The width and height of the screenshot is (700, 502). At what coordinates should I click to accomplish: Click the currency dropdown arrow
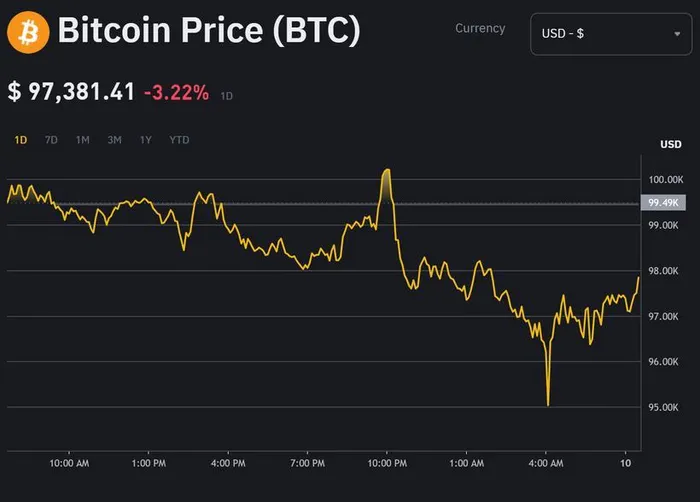click(x=677, y=34)
